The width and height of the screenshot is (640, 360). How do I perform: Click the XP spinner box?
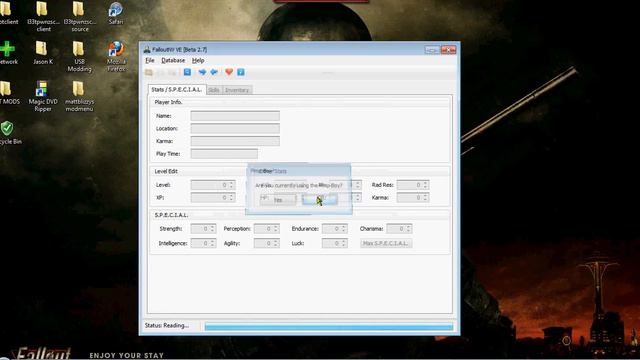point(213,198)
